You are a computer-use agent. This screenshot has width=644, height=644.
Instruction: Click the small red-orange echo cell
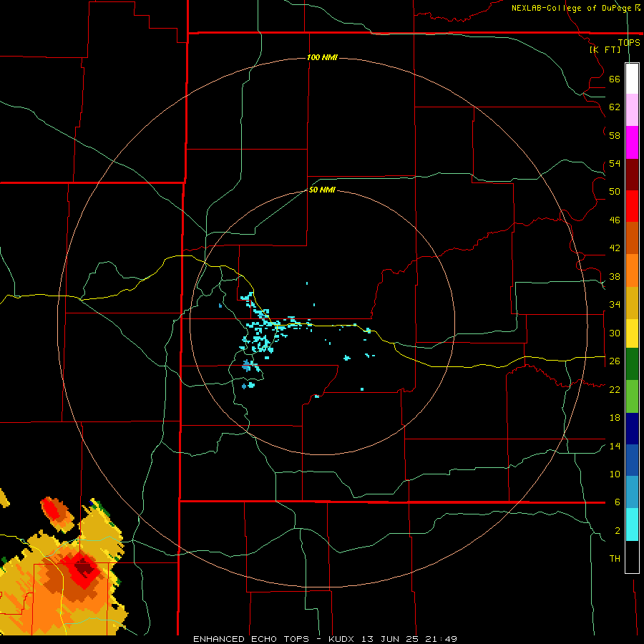[x=57, y=514]
